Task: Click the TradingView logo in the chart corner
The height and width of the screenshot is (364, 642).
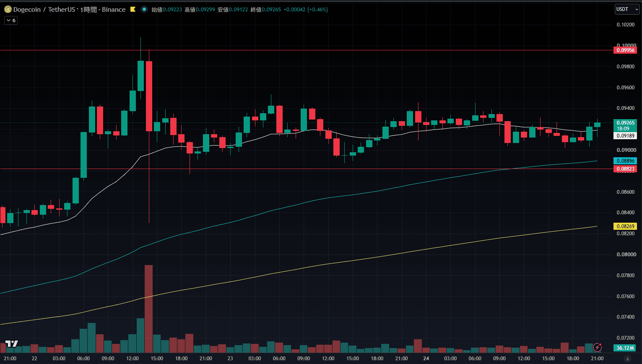Action: pos(11,344)
